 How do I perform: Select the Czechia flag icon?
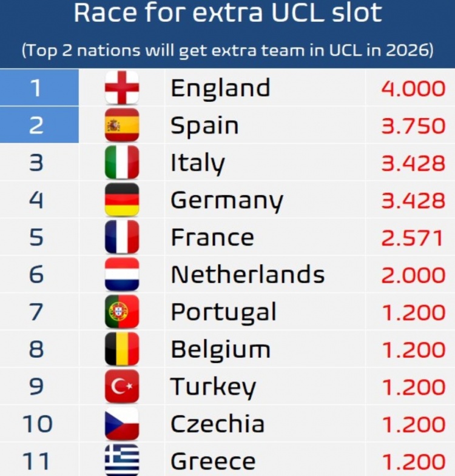coord(122,424)
